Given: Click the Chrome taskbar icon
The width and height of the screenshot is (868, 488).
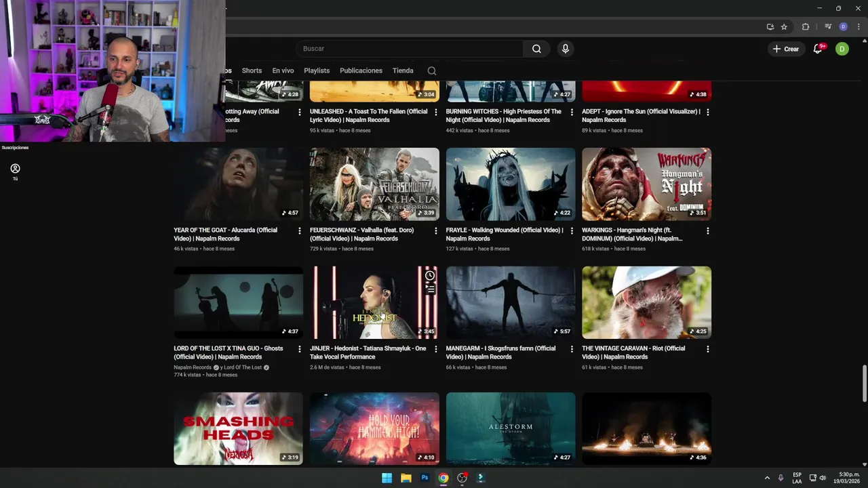Looking at the screenshot, I should click(443, 478).
